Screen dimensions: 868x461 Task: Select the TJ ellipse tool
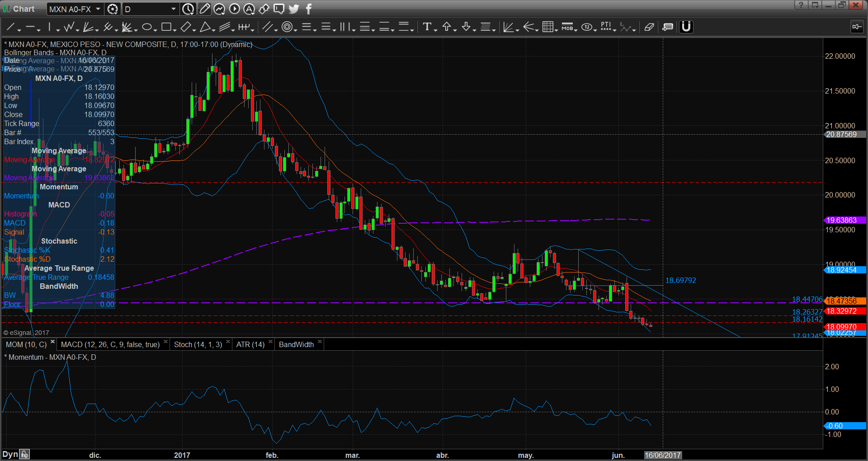[x=587, y=27]
